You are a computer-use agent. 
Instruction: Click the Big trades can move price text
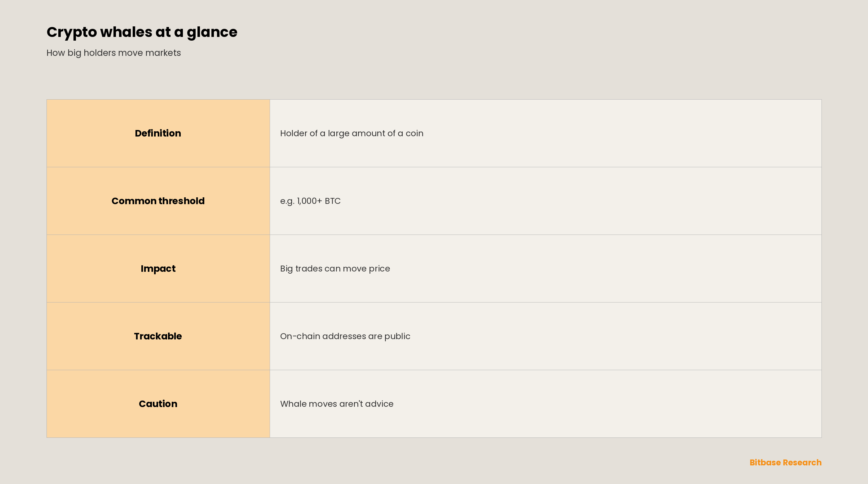[x=335, y=269]
